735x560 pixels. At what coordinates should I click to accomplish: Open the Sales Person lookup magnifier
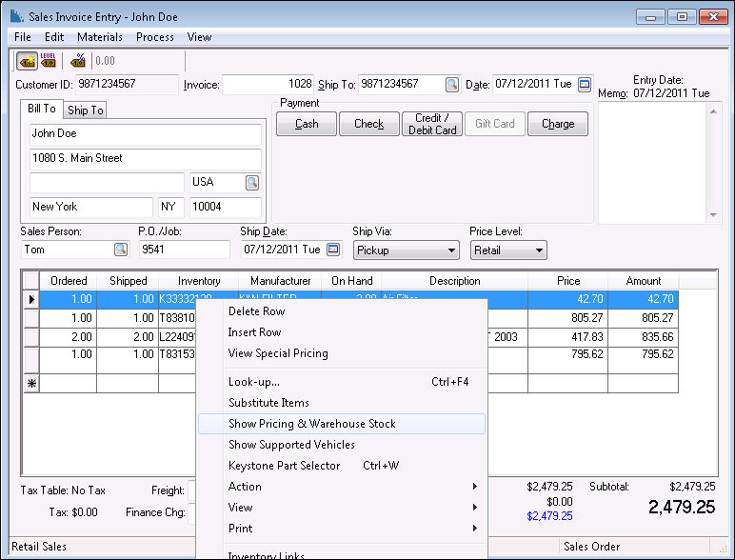click(x=121, y=250)
